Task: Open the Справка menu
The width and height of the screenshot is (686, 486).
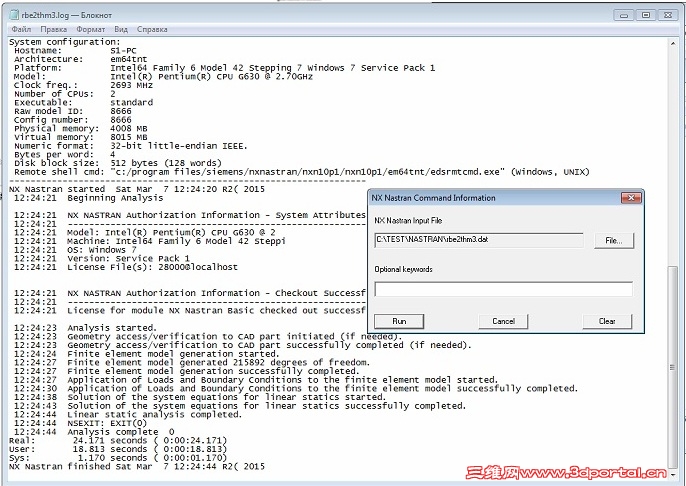Action: (x=152, y=29)
